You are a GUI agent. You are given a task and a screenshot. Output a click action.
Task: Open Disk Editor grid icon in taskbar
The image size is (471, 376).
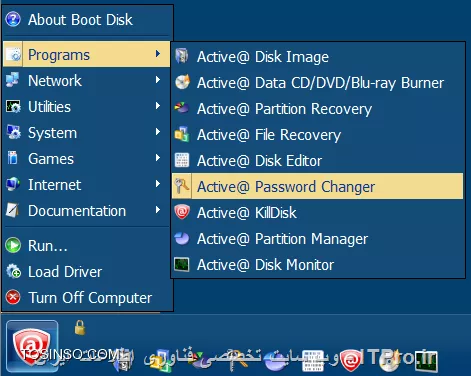(313, 361)
